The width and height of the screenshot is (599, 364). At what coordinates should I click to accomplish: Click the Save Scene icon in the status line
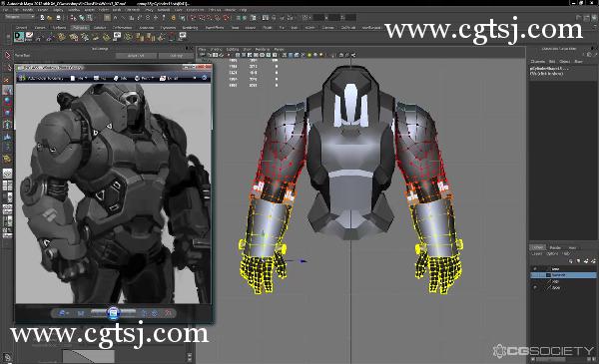coord(59,18)
